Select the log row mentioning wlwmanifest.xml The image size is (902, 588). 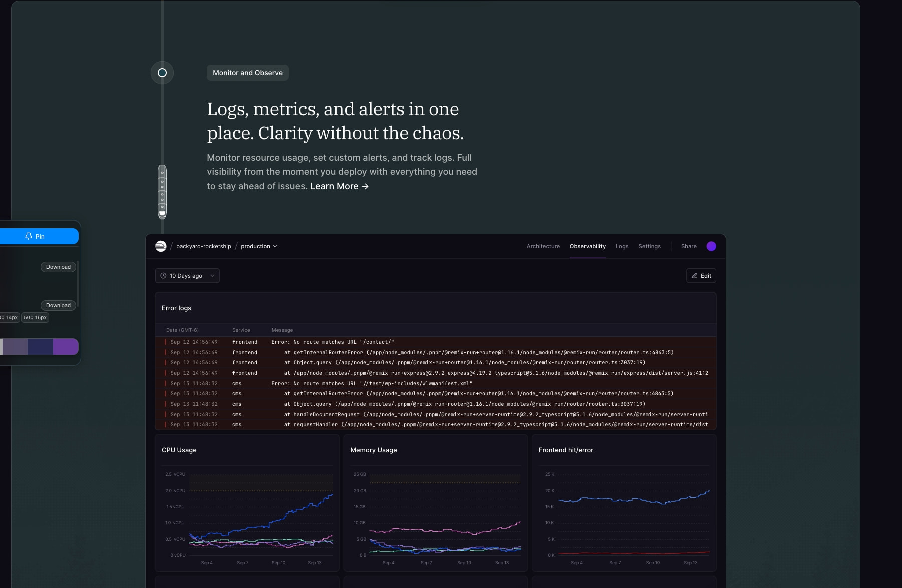436,384
